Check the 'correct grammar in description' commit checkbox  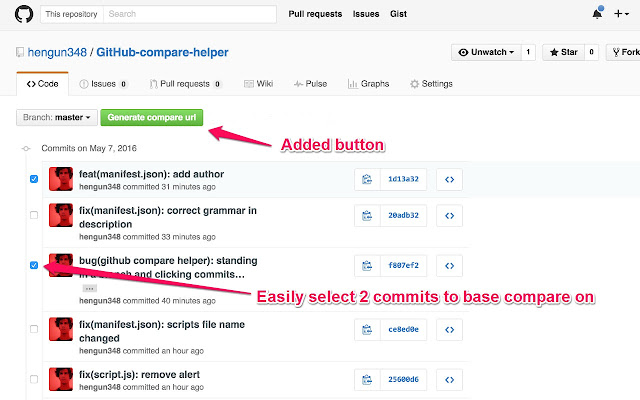pos(34,215)
